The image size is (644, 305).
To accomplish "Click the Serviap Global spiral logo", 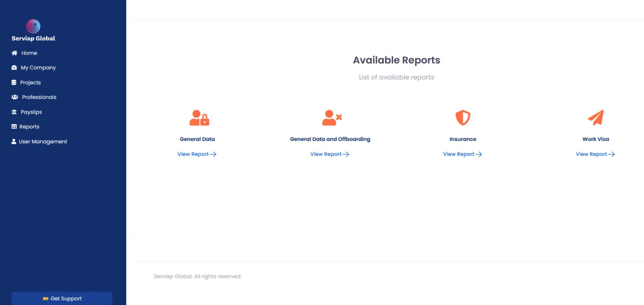I will point(33,27).
